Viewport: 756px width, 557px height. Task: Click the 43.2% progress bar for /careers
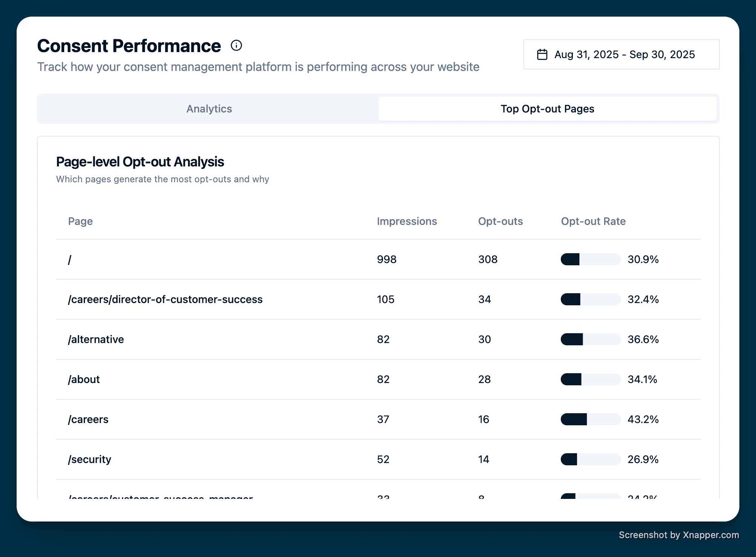[x=591, y=419]
